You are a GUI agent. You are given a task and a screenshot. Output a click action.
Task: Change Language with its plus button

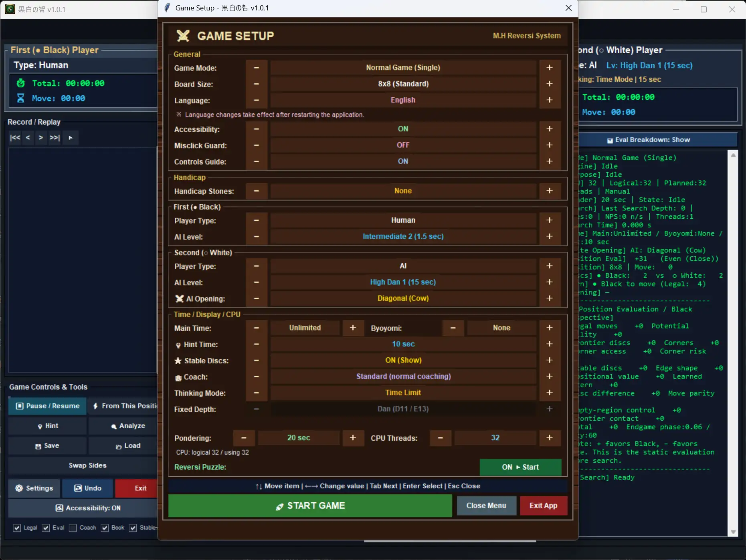click(550, 100)
